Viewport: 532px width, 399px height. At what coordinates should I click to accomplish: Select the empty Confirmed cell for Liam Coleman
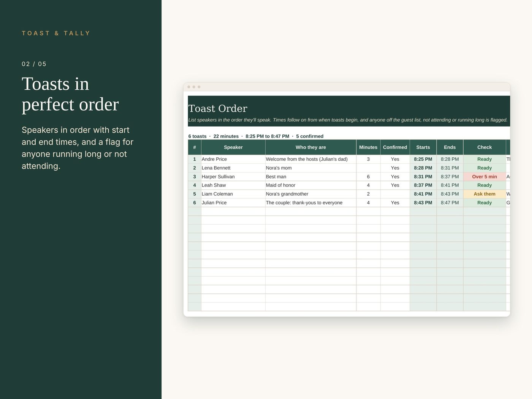tap(395, 194)
